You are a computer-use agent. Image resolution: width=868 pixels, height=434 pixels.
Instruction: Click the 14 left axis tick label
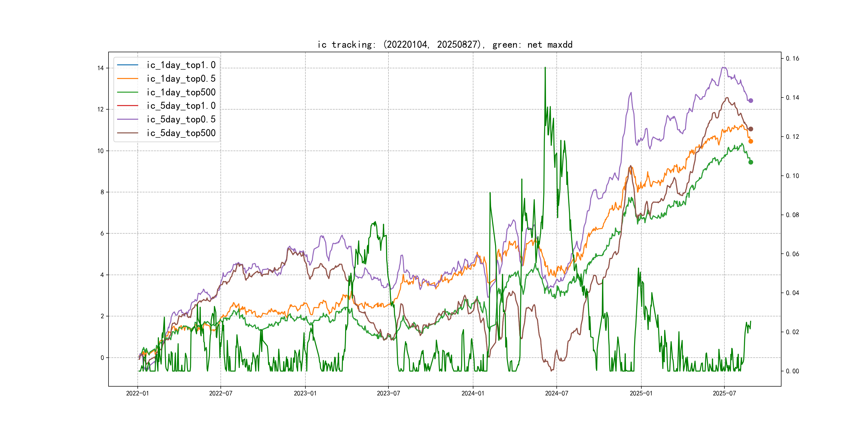pos(100,68)
